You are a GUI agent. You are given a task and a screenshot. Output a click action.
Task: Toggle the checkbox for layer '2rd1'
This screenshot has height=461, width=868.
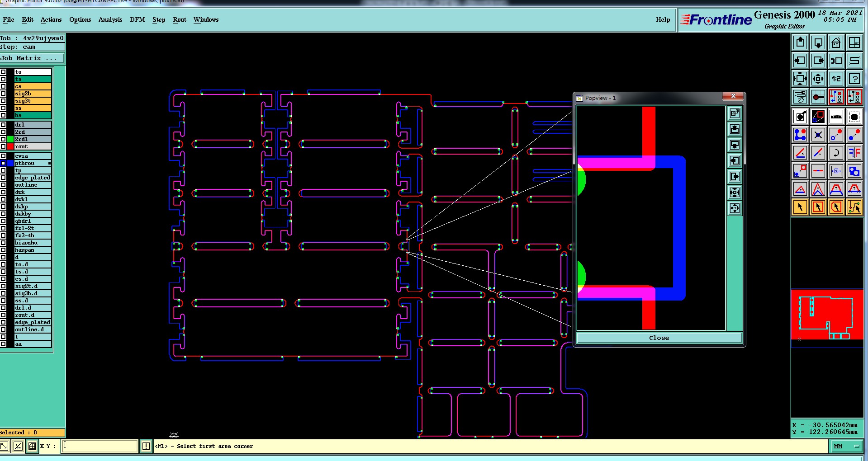pyautogui.click(x=3, y=139)
